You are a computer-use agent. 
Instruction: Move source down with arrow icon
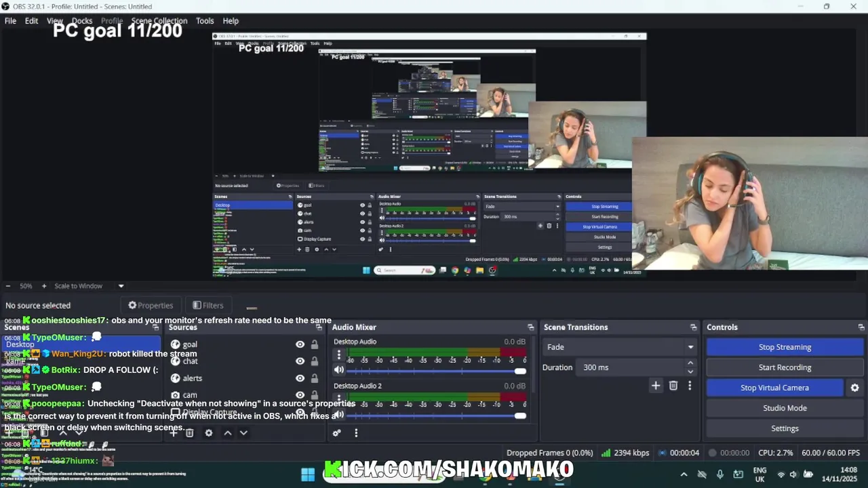[243, 433]
